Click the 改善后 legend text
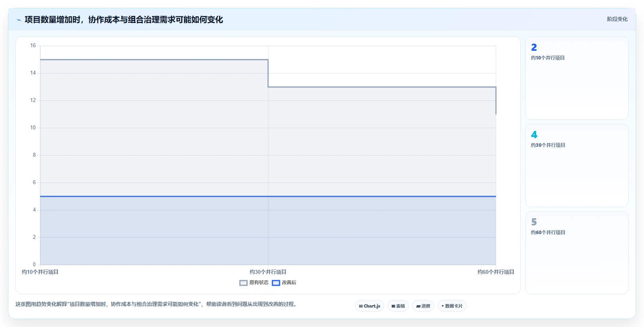This screenshot has width=644, height=327. [289, 283]
